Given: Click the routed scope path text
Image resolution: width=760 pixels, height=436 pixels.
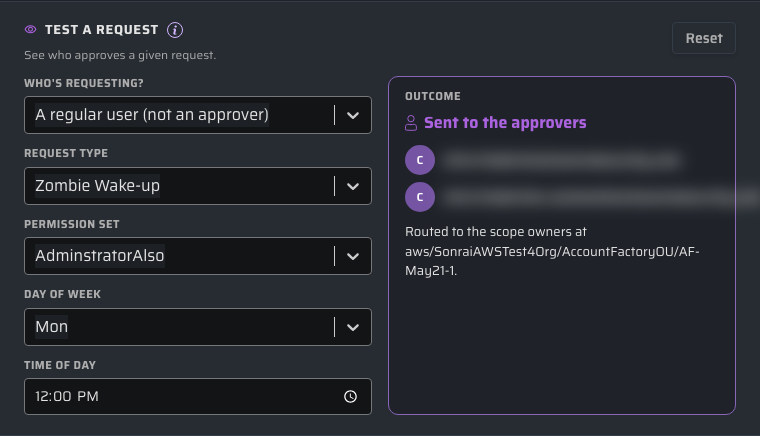Looking at the screenshot, I should [552, 251].
